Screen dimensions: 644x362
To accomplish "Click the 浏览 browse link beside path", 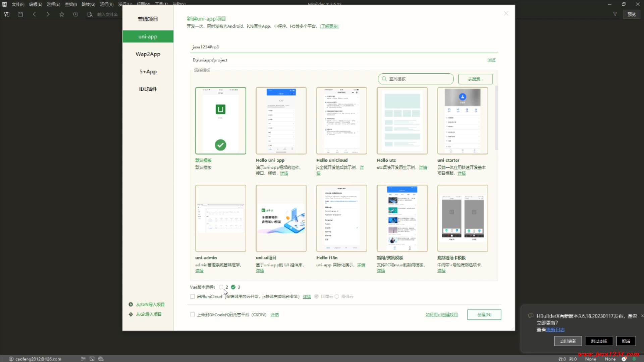I will pos(491,60).
